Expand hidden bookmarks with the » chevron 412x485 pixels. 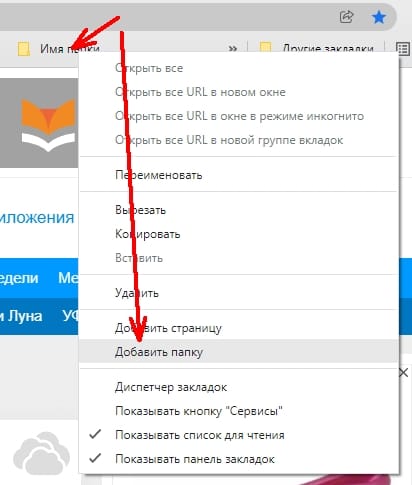(233, 49)
